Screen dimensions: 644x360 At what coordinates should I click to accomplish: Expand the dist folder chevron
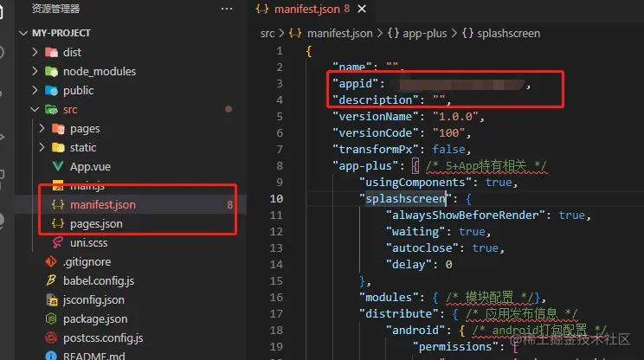tap(35, 52)
